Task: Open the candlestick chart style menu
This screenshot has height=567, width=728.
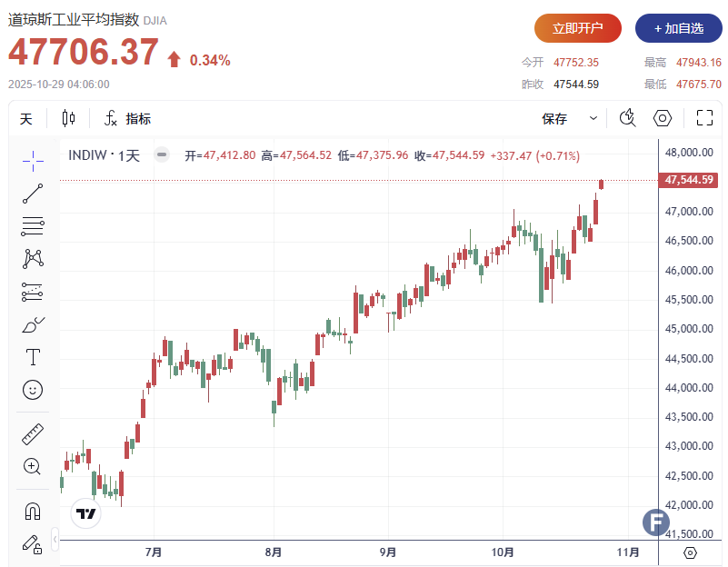Action: click(x=69, y=118)
